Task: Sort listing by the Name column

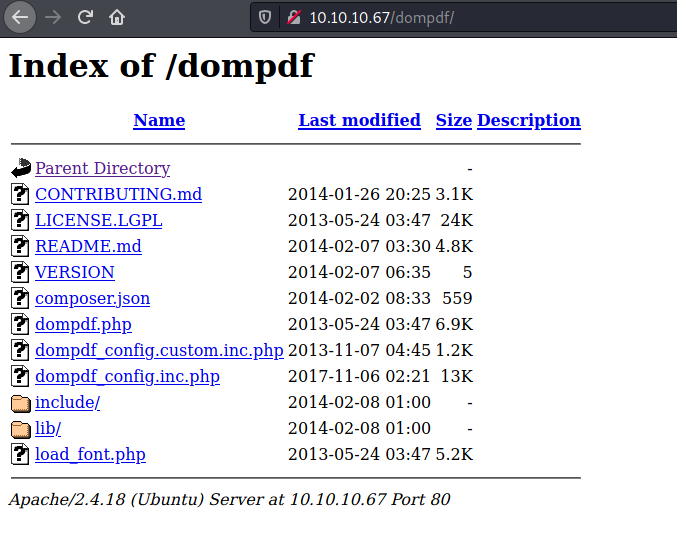Action: click(x=159, y=120)
